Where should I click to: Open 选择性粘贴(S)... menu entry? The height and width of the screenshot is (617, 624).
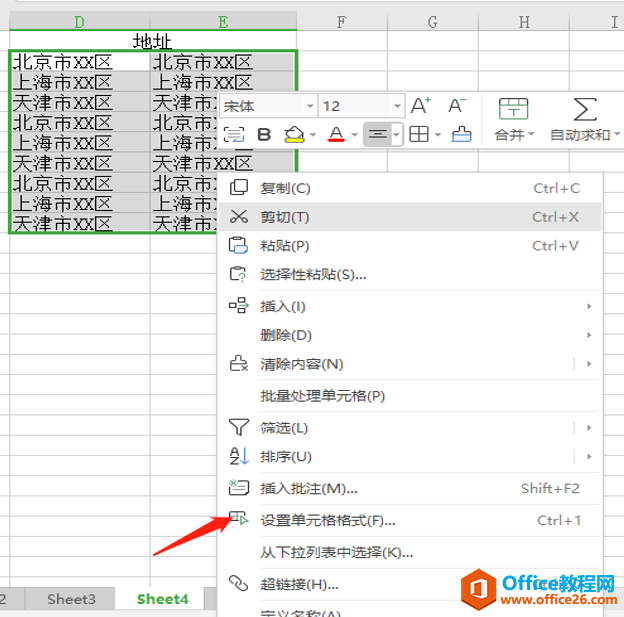click(x=410, y=275)
